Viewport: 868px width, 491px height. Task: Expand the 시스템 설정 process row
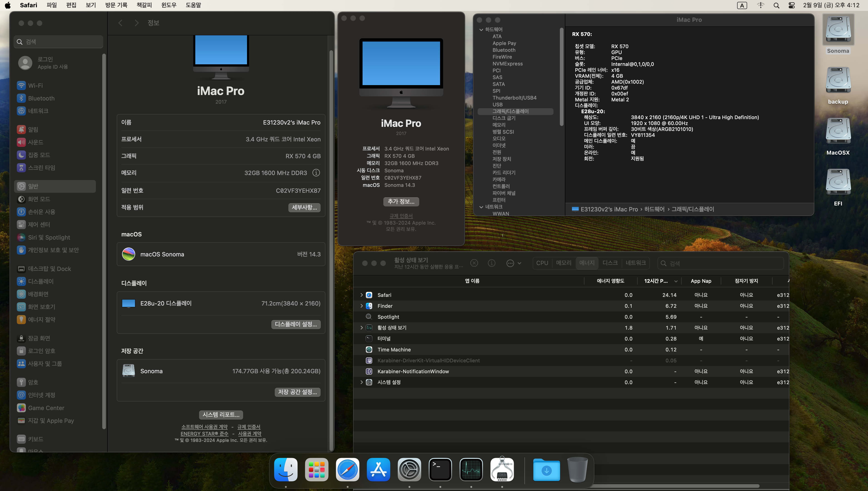point(361,382)
